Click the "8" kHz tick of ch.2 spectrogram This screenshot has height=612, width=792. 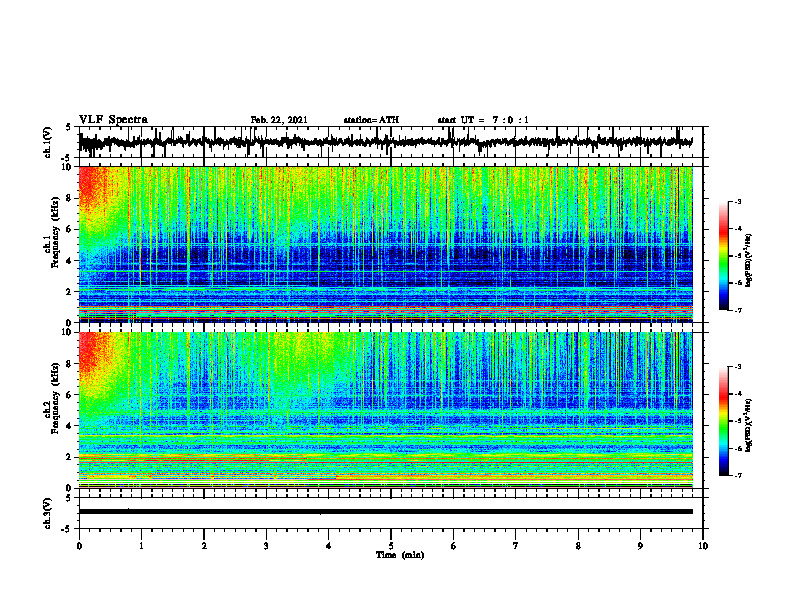coord(71,364)
